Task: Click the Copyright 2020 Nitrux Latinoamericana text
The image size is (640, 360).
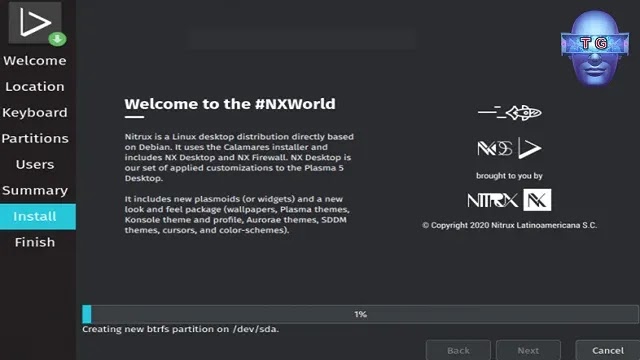Action: 509,225
